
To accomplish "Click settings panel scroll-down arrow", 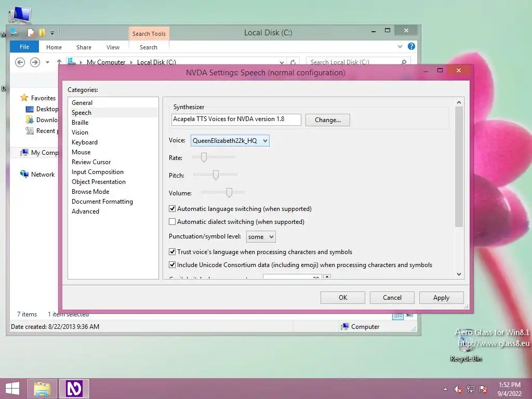I will [x=459, y=274].
